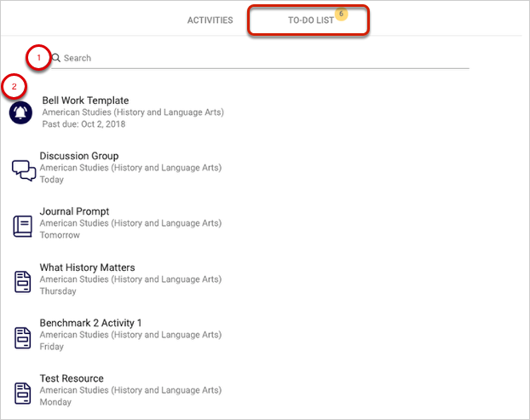Open the What History Matters title
Screen dimensions: 530x420
point(87,268)
